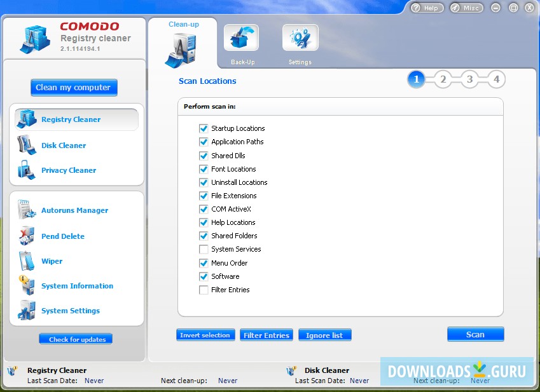Uncheck the Menu Order checkbox
The width and height of the screenshot is (540, 392).
click(x=204, y=263)
